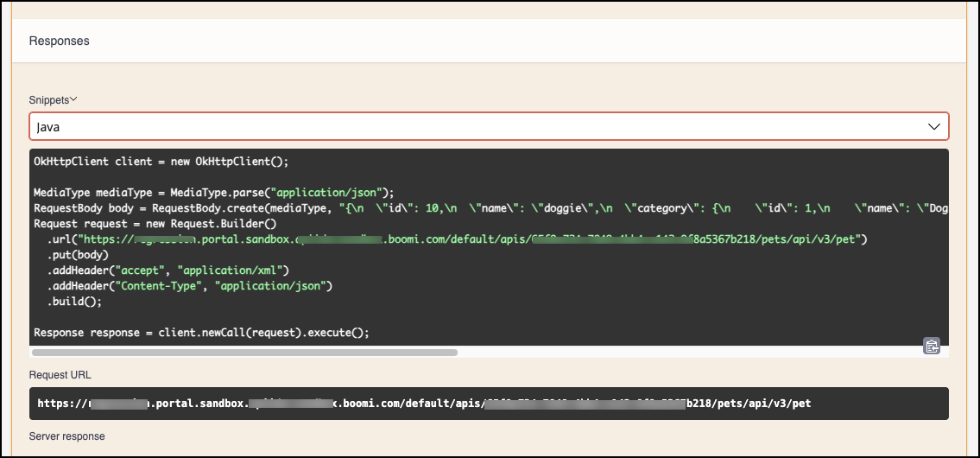Click the code snippet horizontal scrollbar thumb
980x458 pixels.
244,353
